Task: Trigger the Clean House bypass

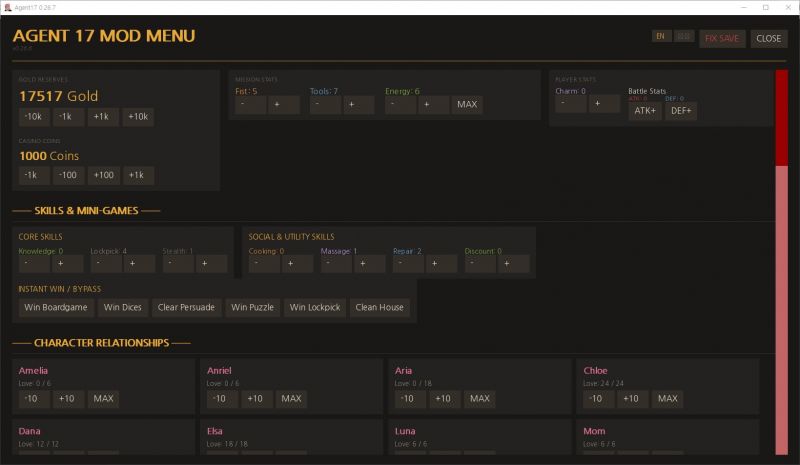Action: [380, 307]
